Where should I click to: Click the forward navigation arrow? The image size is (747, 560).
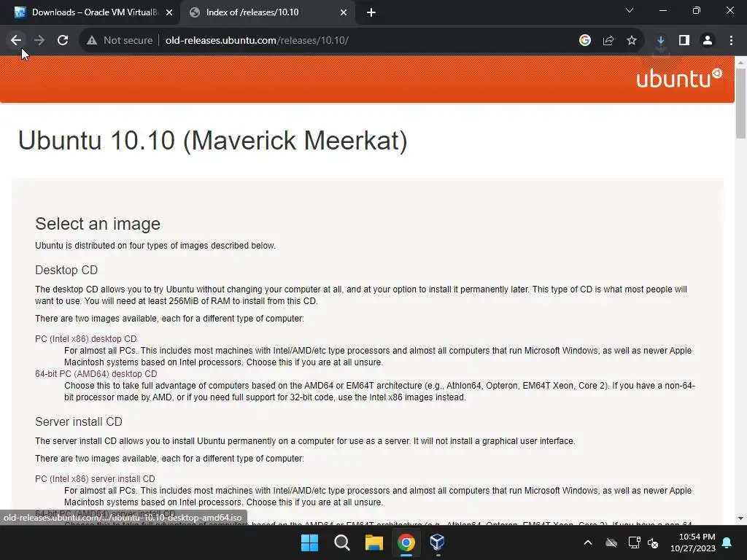tap(39, 41)
